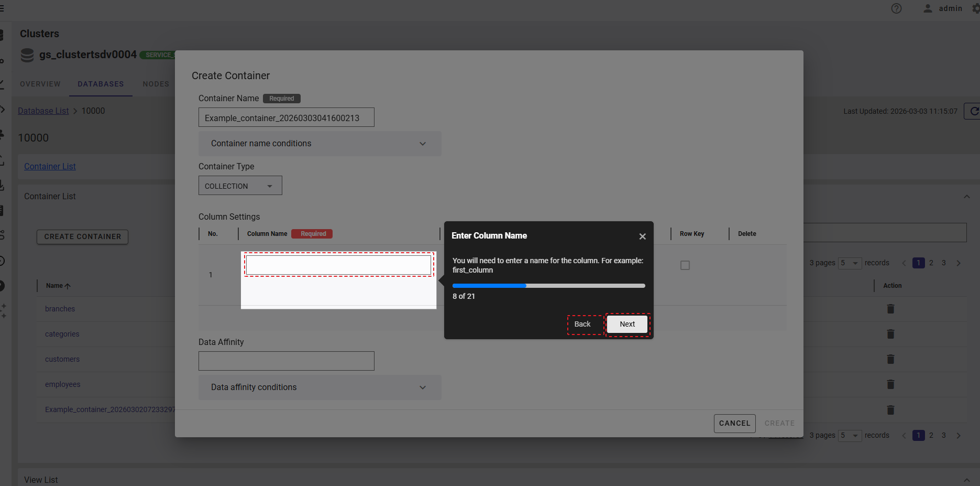Click Back in the tutorial tooltip

click(582, 325)
